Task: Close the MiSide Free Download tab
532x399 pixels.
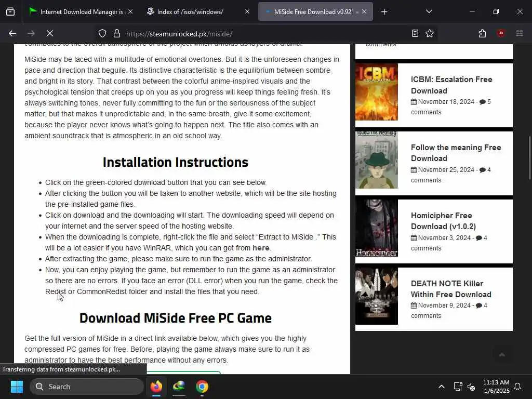Action: [x=364, y=12]
